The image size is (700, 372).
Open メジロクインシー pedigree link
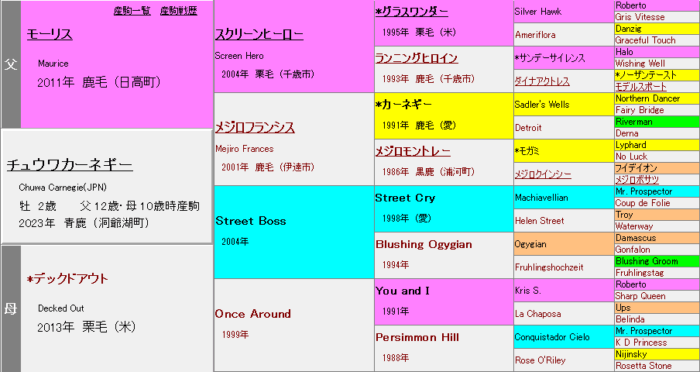pos(543,174)
